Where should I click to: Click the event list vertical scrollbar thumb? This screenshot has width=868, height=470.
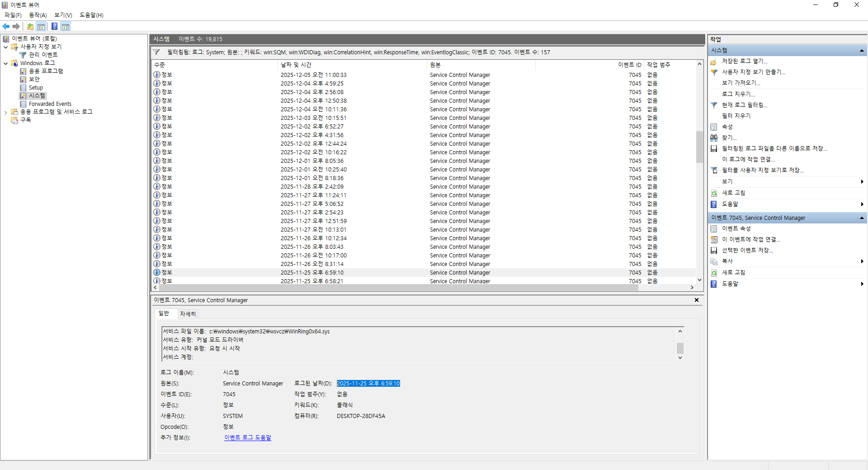[x=699, y=147]
